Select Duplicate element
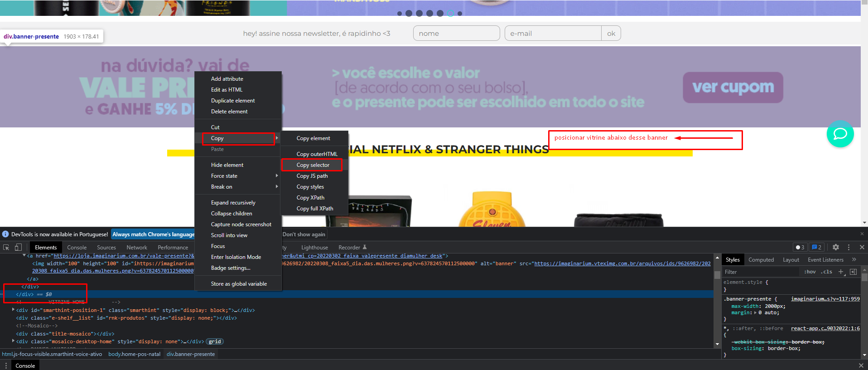Viewport: 868px width, 370px height. tap(238, 101)
